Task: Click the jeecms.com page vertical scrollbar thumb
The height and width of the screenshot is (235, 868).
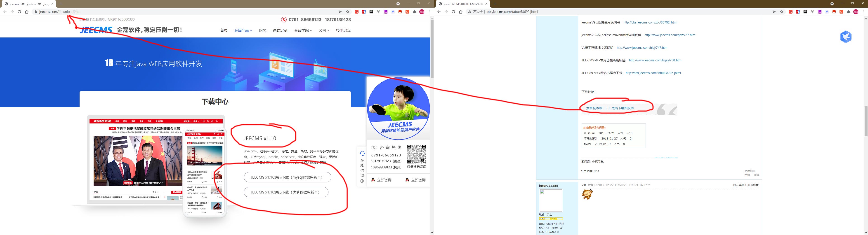Action: [432, 49]
